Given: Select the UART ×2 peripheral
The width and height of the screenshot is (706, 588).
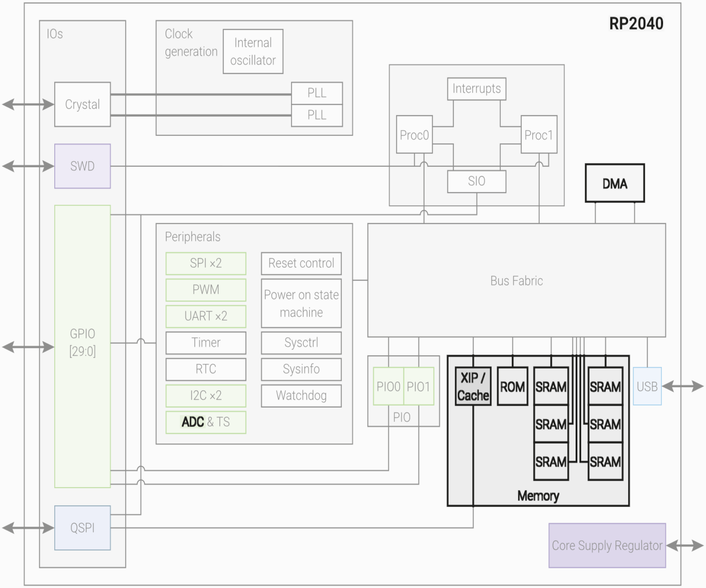Looking at the screenshot, I should [206, 316].
